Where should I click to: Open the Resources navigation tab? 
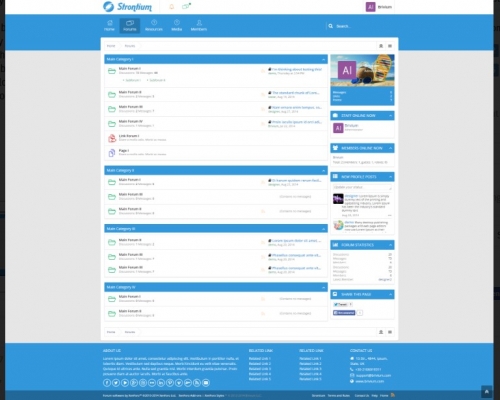click(154, 26)
